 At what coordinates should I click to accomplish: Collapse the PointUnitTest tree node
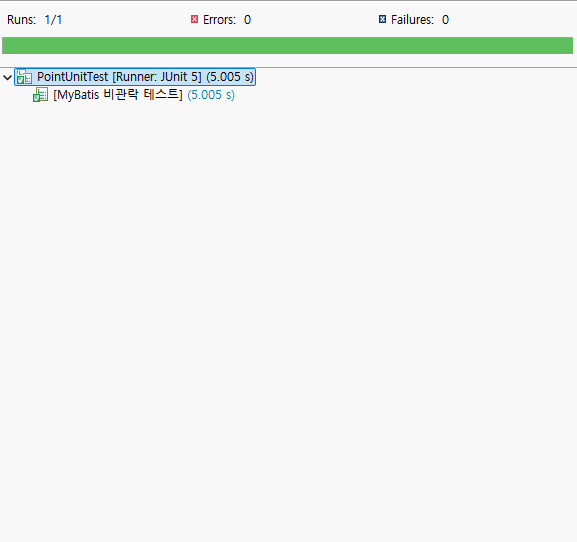(7, 77)
